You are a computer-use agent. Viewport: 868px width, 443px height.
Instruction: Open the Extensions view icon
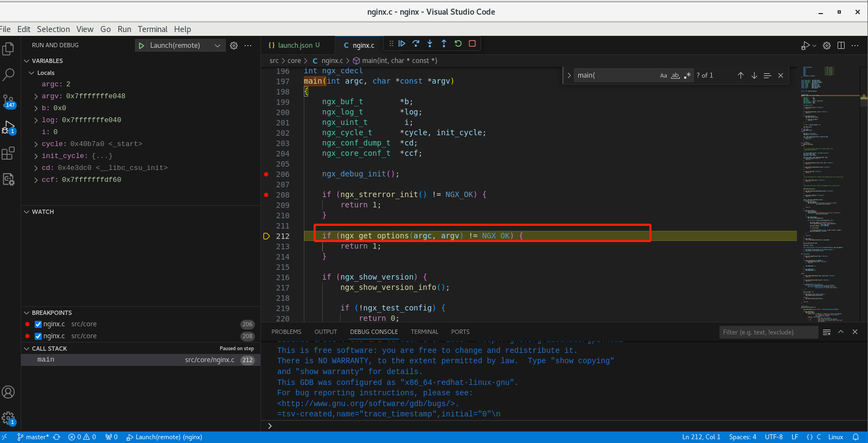pos(8,154)
